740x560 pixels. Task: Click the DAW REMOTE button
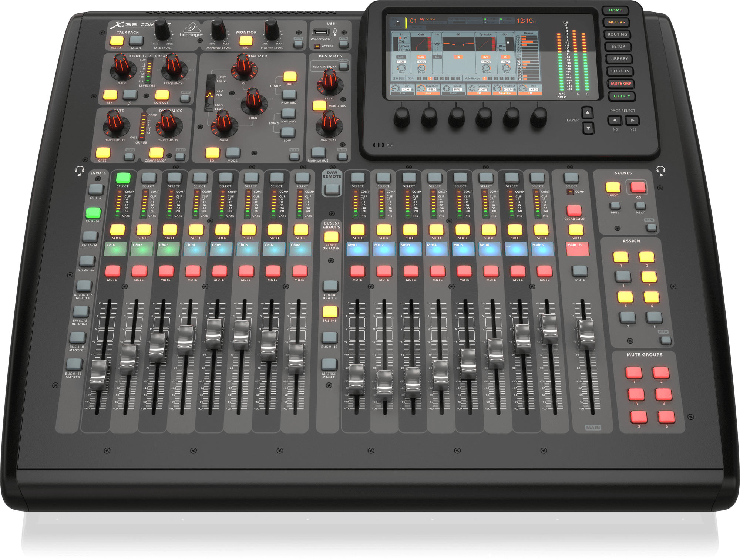pyautogui.click(x=332, y=190)
